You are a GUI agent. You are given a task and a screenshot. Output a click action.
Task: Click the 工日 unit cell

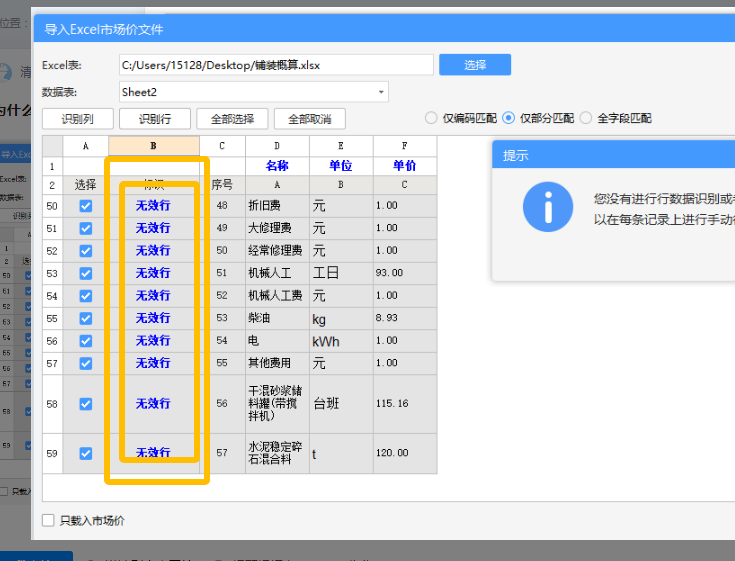click(341, 273)
